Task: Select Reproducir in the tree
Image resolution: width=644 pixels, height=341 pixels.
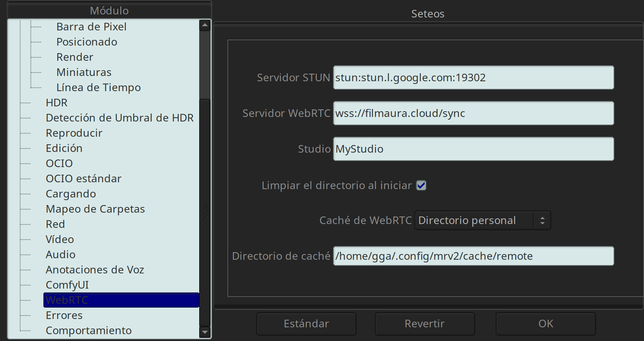Action: pos(74,133)
